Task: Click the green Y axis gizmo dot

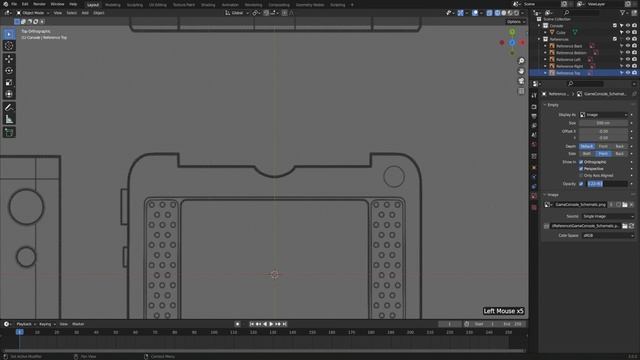Action: click(x=512, y=32)
